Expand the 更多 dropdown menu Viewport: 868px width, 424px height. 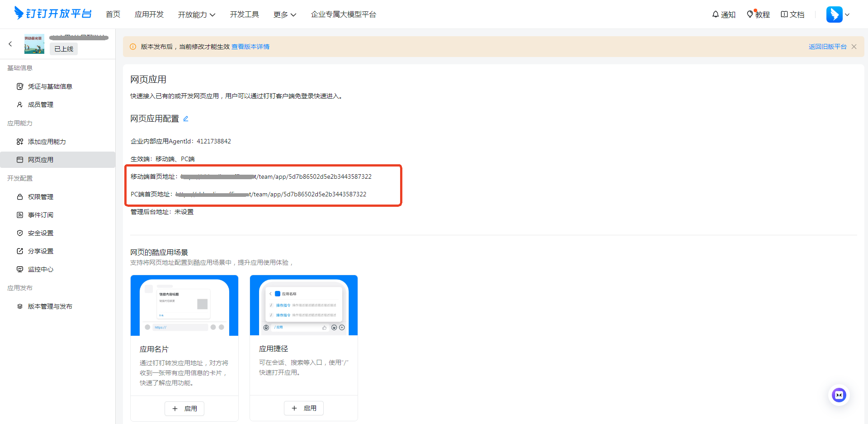pos(284,14)
